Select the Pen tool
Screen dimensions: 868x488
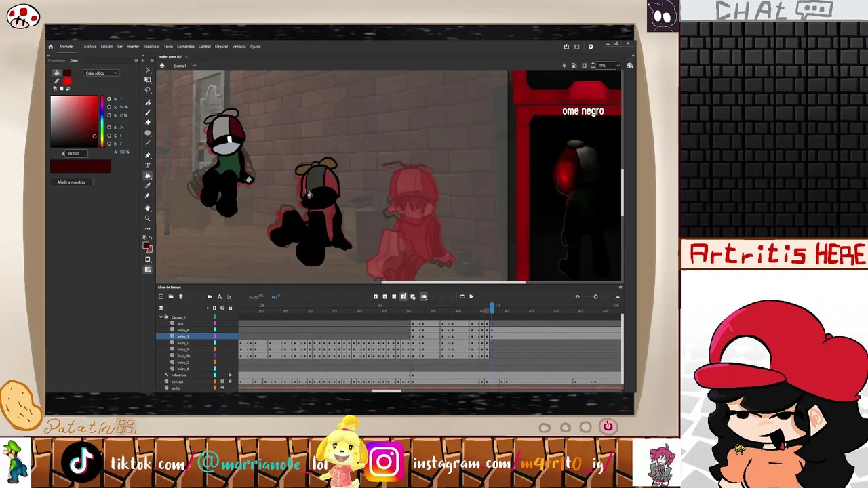click(x=148, y=155)
